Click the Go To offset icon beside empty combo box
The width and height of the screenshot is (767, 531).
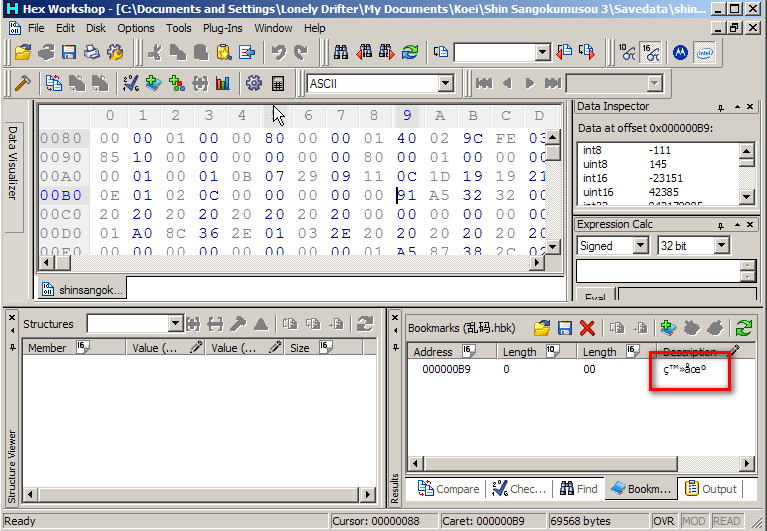[x=441, y=52]
